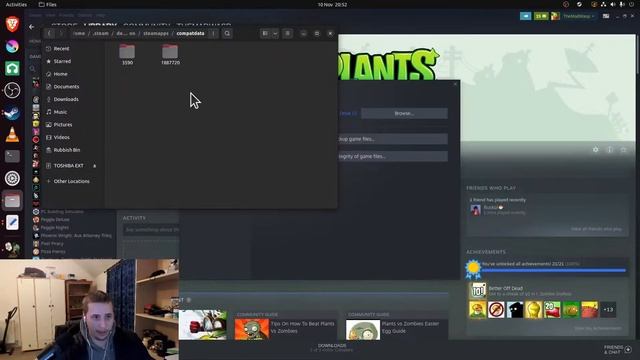The height and width of the screenshot is (360, 640).
Task: Open the Files search tool
Action: 227,33
